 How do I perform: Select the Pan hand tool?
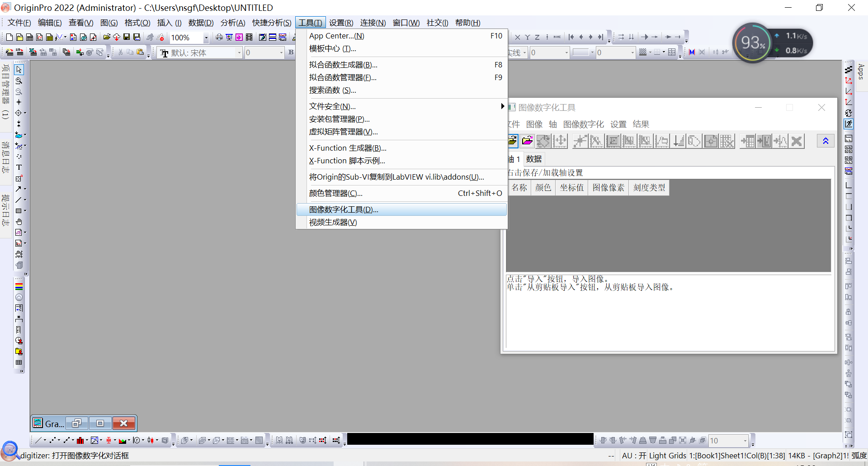(19, 222)
